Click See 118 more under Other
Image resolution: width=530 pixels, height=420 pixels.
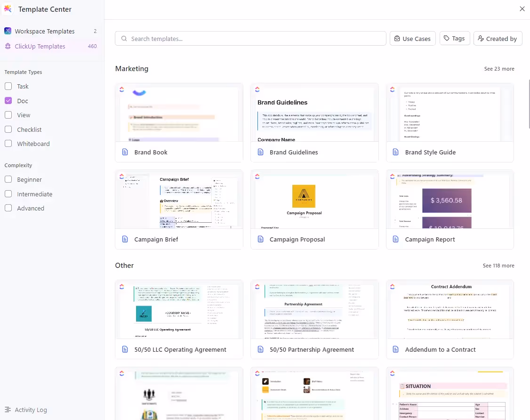498,265
